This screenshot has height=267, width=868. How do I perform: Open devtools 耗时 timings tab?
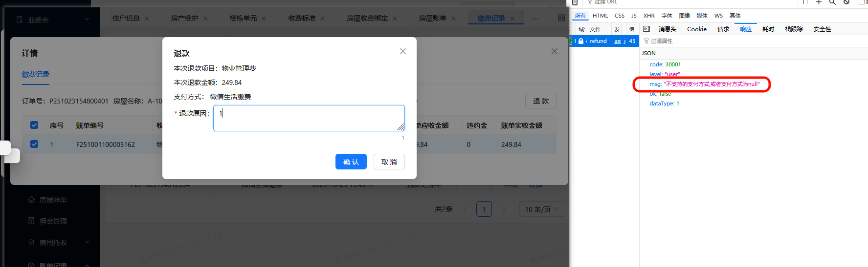coord(768,29)
